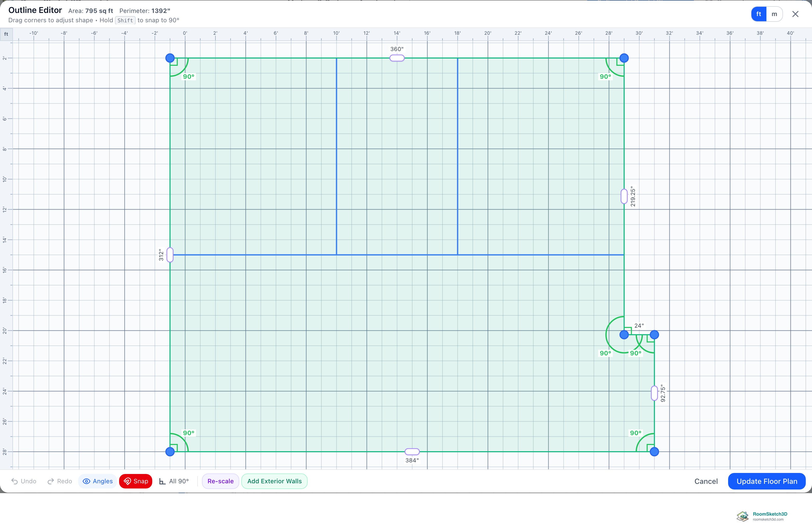
Task: Click the 360" top wall midpoint handle
Action: pos(397,58)
